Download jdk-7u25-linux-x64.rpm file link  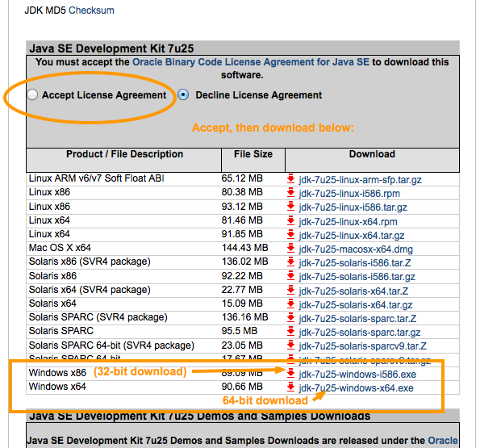(x=348, y=221)
